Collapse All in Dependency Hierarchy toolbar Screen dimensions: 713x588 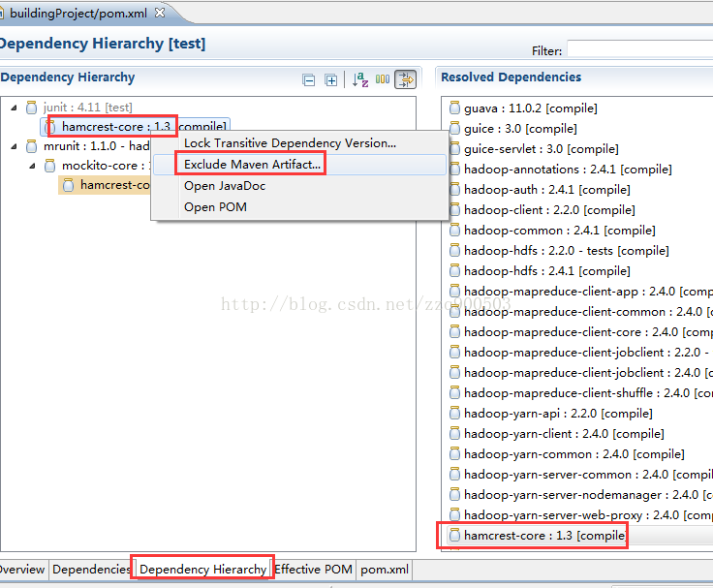pyautogui.click(x=308, y=80)
